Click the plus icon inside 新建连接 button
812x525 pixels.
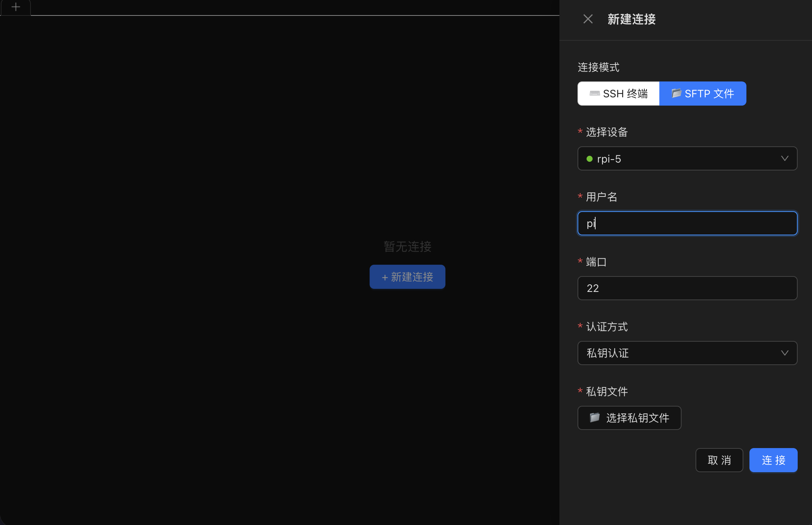coord(384,277)
